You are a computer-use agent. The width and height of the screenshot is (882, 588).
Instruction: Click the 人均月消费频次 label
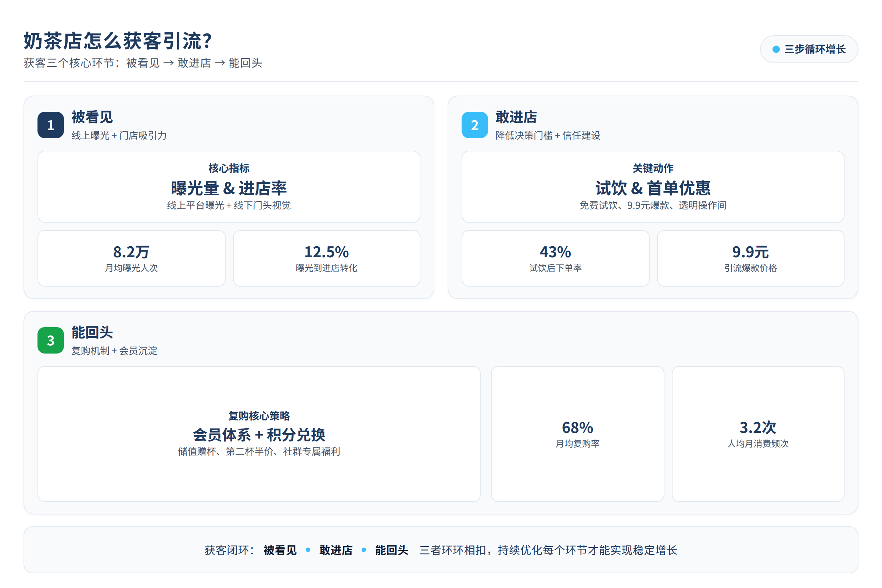tap(758, 443)
